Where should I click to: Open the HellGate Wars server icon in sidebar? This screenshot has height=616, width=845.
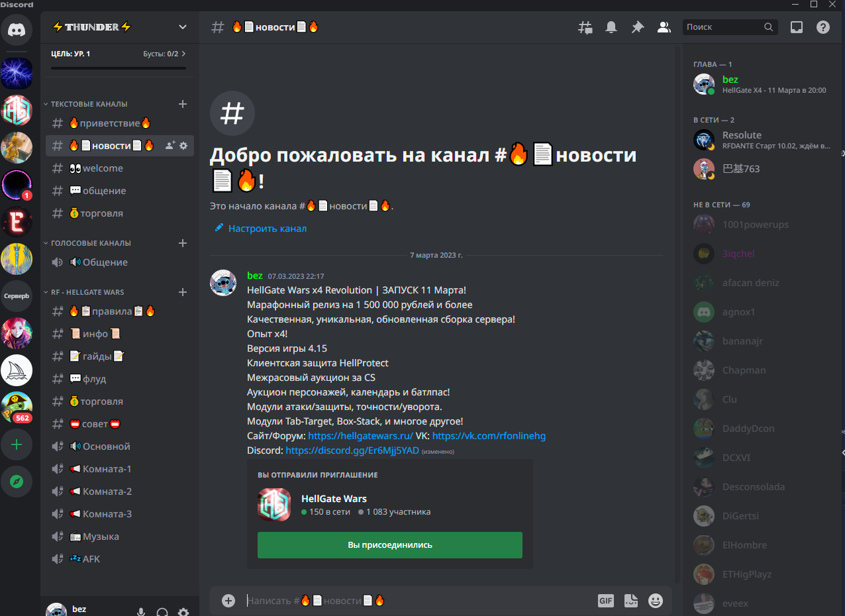click(17, 110)
